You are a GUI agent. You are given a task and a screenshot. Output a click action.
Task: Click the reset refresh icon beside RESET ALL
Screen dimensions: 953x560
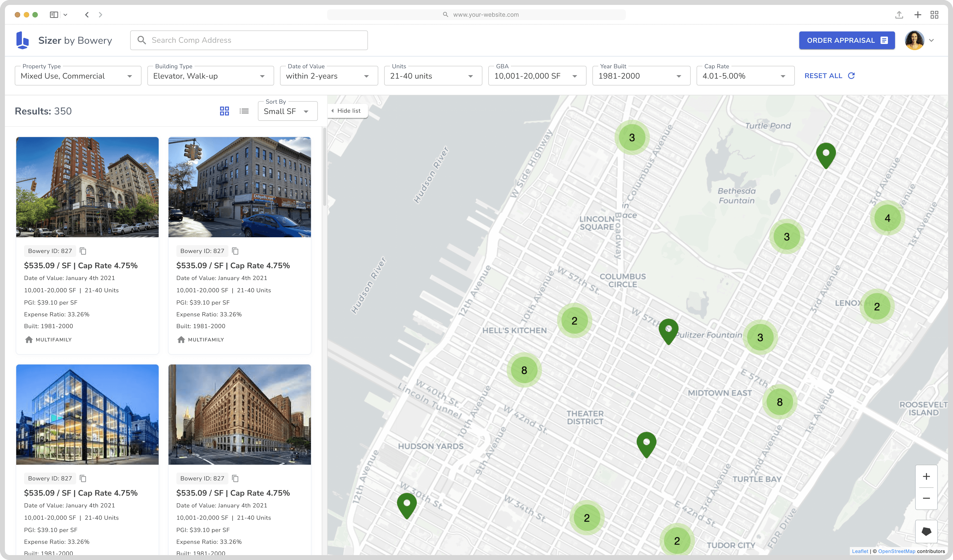tap(851, 76)
